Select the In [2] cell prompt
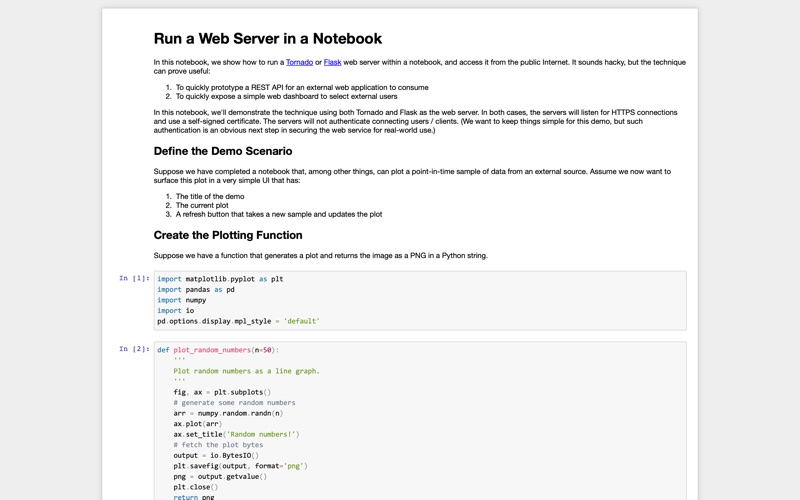Viewport: 800px width, 500px height. (x=134, y=349)
